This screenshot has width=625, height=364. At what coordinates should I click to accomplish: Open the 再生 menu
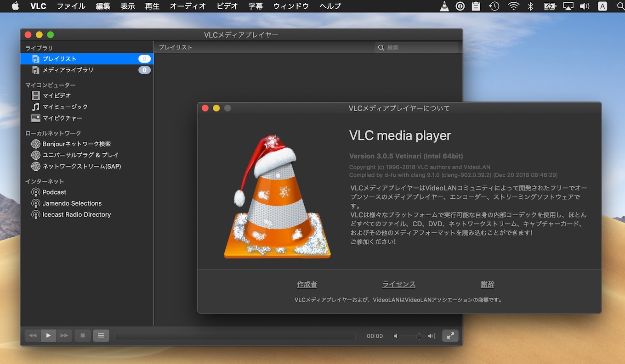click(x=152, y=6)
